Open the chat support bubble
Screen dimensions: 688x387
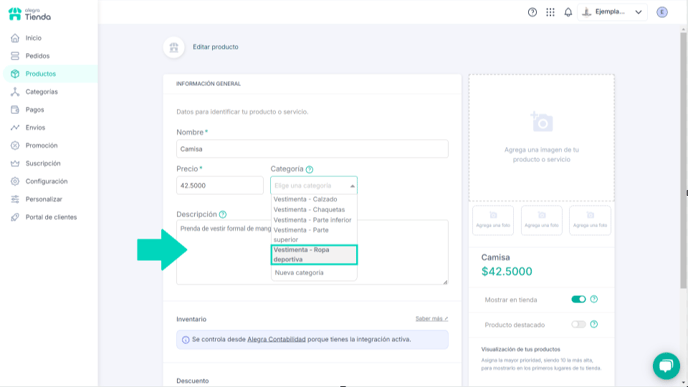[x=666, y=366]
